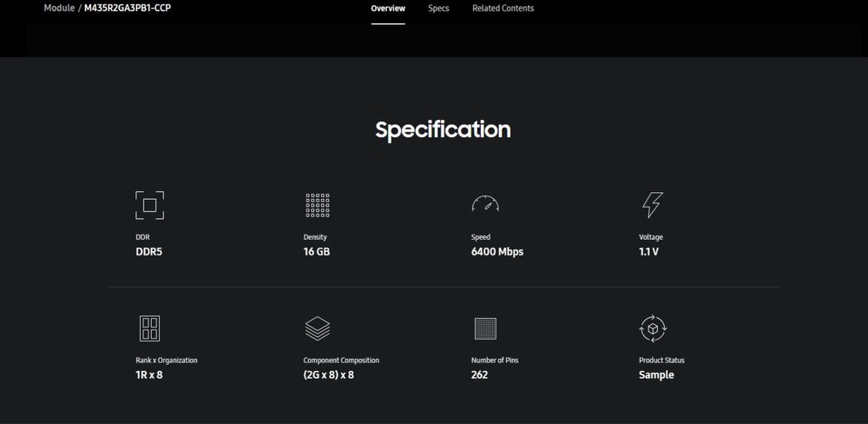Open the Related Contents tab
The image size is (868, 424).
[503, 9]
